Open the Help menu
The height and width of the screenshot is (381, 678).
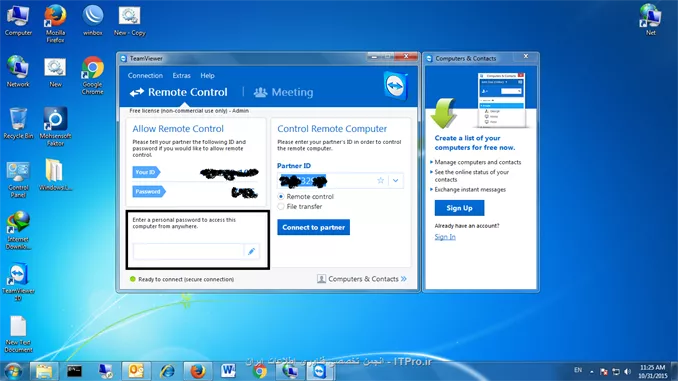(208, 75)
